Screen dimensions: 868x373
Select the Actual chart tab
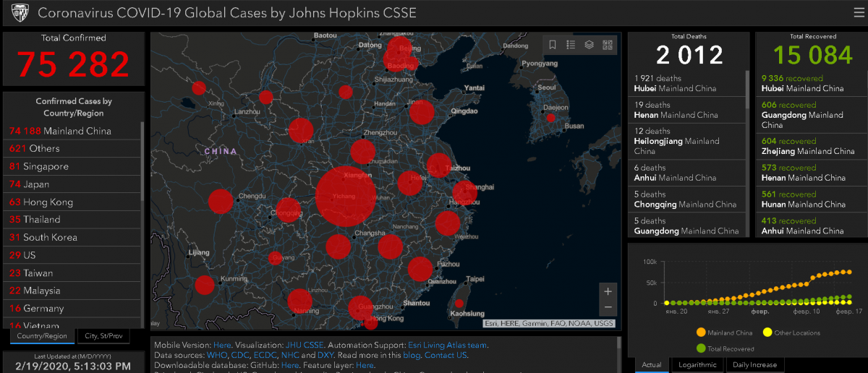pyautogui.click(x=652, y=365)
